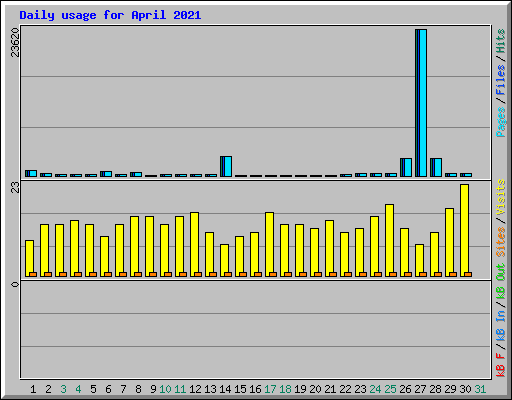Screen dimensions: 512x400
Task: Click day label 10 on the x-axis
Action: [165, 389]
